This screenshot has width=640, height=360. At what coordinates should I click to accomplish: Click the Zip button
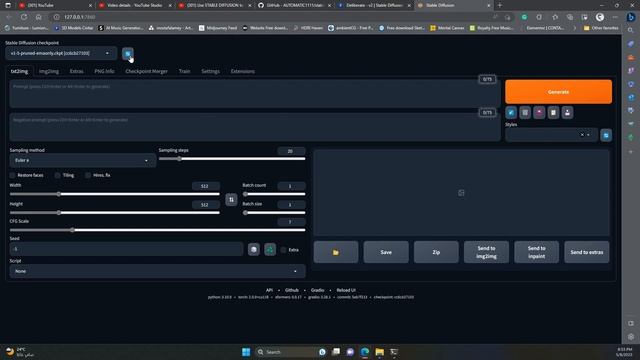click(436, 252)
